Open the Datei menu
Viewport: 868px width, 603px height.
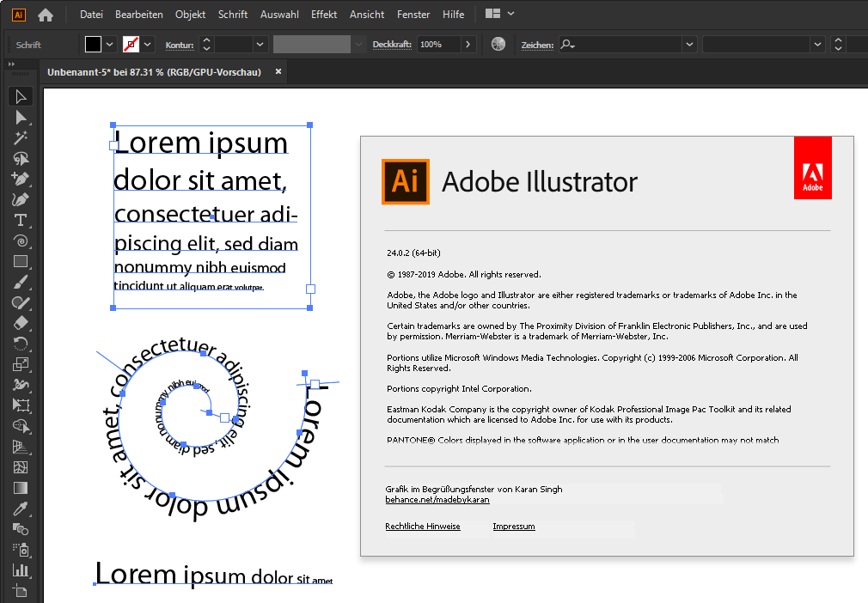click(91, 15)
